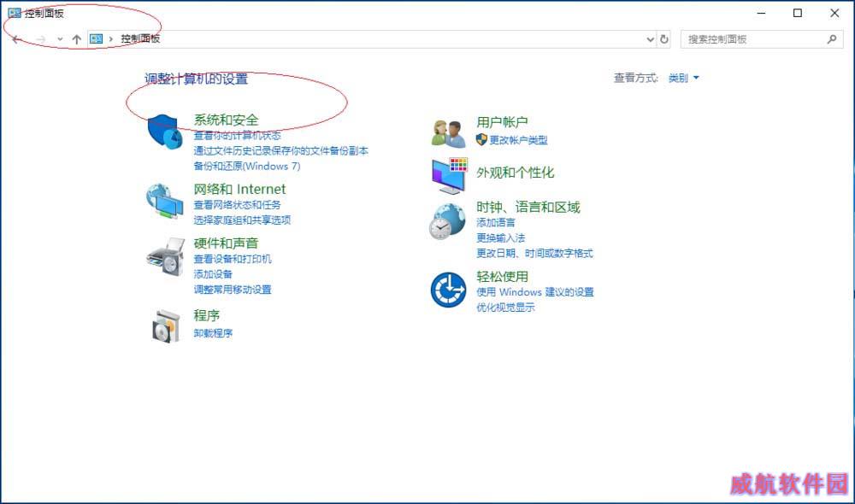The width and height of the screenshot is (855, 504).
Task: Click the 添加设备 link
Action: pos(213,273)
